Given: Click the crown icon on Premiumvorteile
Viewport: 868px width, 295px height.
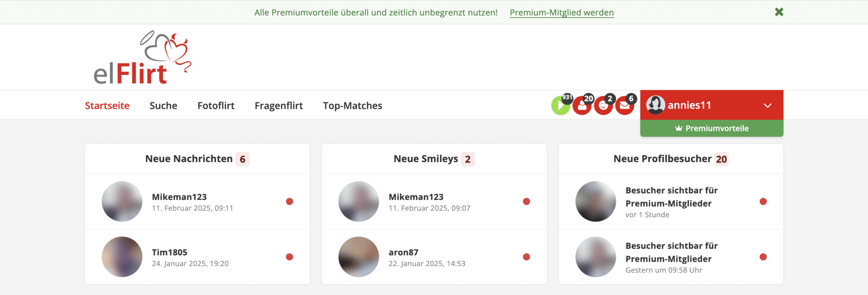Looking at the screenshot, I should [x=679, y=128].
